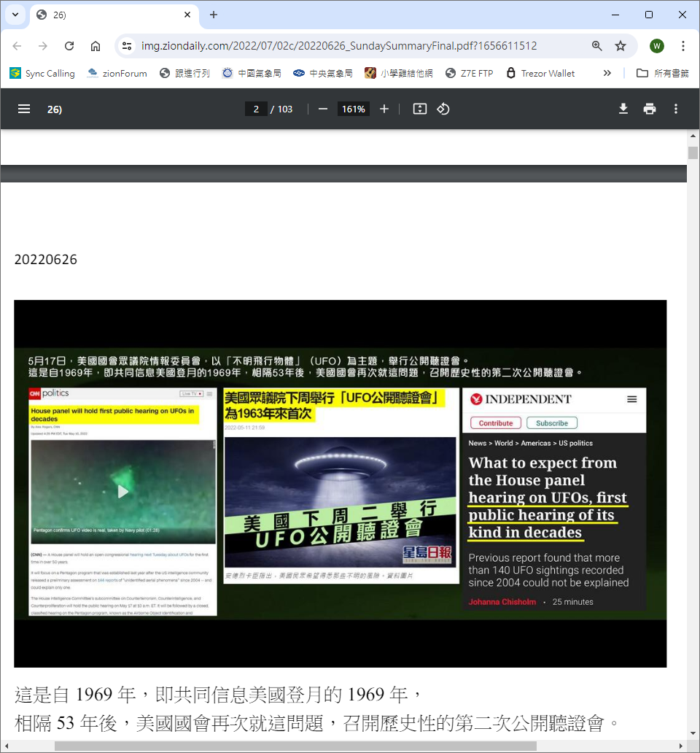This screenshot has height=753, width=700.
Task: Fit PDF to page
Action: 420,109
